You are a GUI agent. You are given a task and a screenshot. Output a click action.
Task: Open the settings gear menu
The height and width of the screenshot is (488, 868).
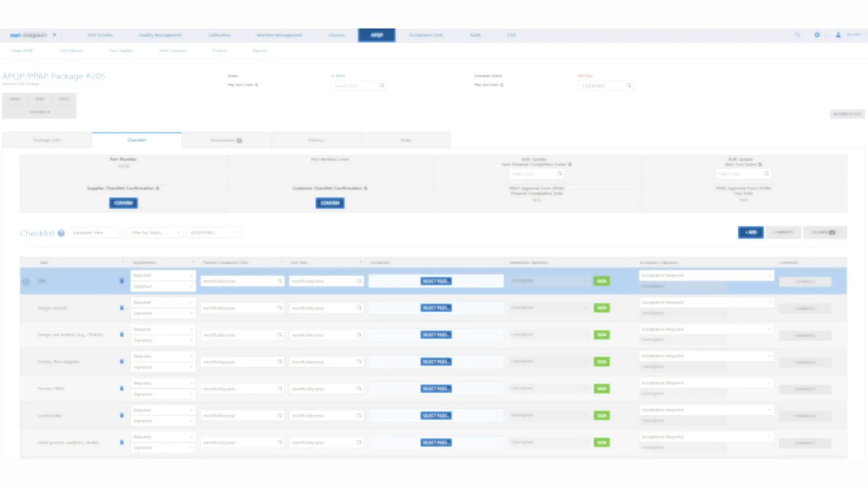[817, 34]
